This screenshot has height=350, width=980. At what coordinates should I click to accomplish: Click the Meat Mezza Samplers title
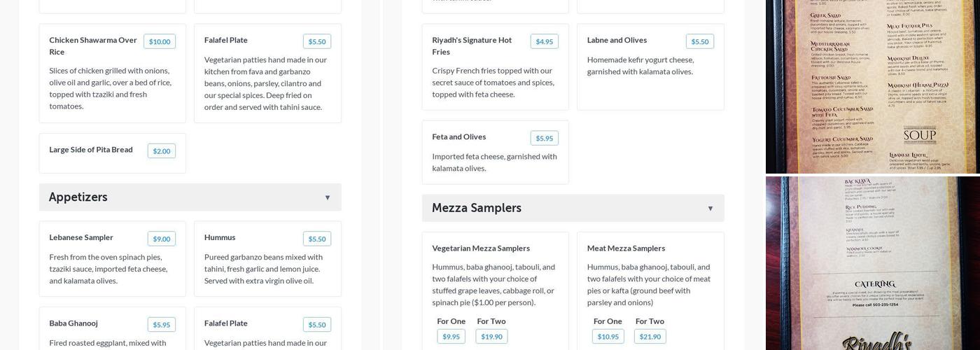pyautogui.click(x=626, y=248)
